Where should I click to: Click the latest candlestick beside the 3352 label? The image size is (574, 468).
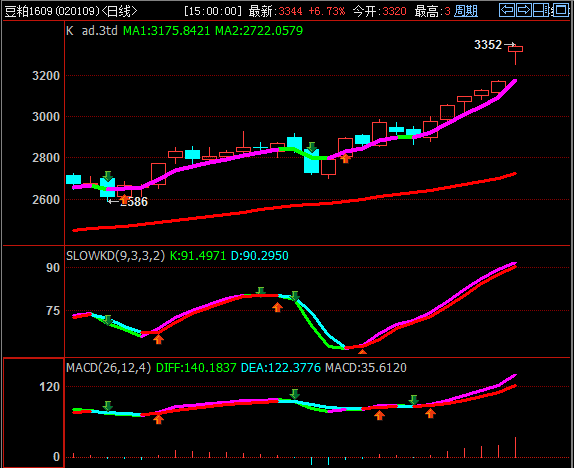coord(515,54)
